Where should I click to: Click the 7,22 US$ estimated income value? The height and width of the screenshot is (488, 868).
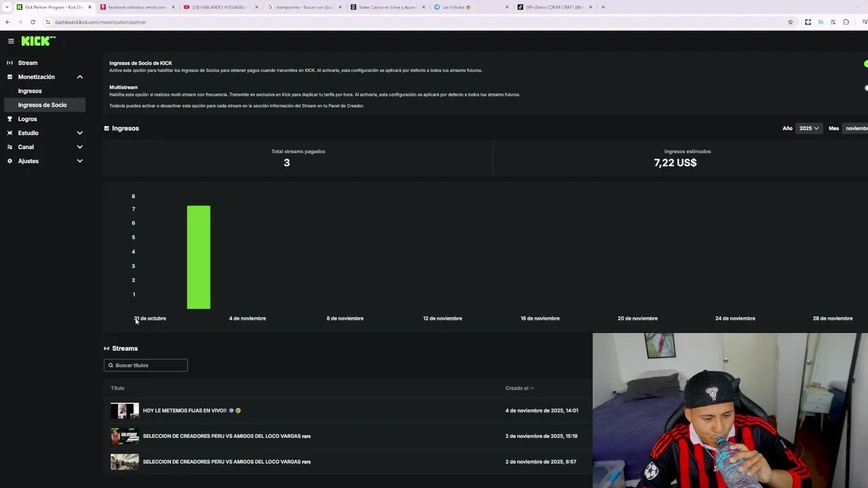tap(675, 163)
